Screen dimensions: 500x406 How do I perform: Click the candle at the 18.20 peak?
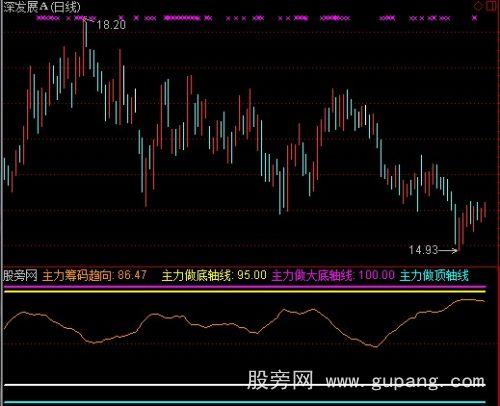(84, 43)
